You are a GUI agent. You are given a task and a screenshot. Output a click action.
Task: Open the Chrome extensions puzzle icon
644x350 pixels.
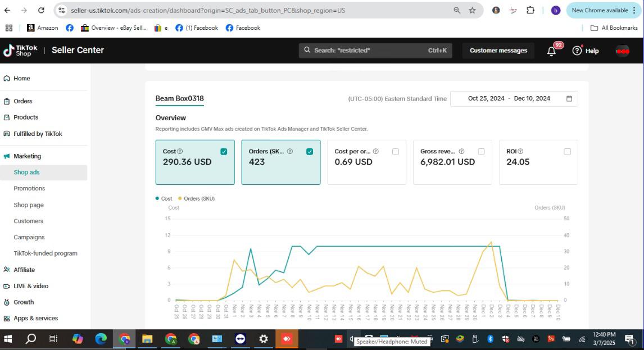530,10
